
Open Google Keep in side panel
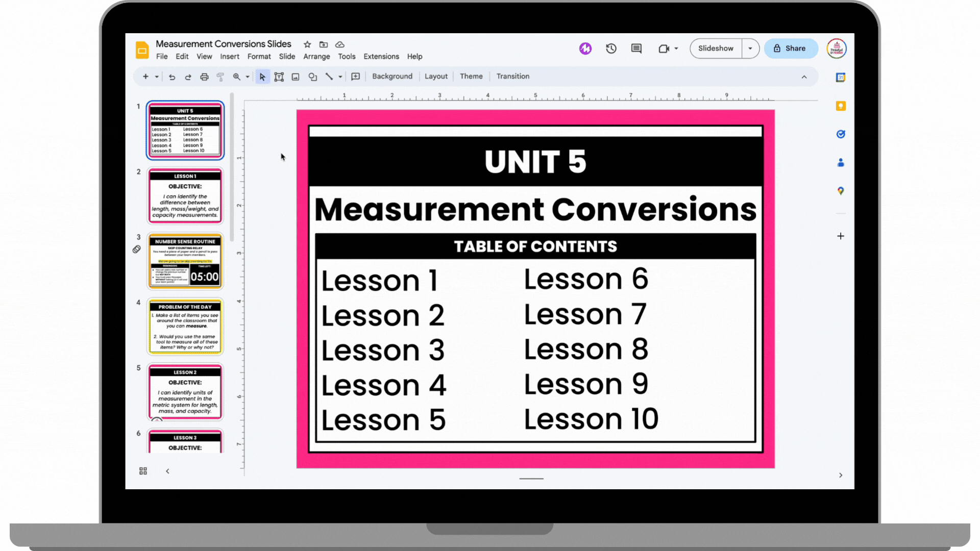[841, 106]
